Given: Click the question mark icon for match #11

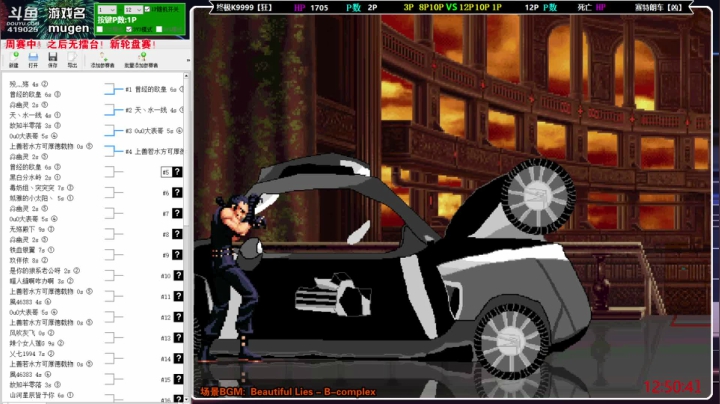Looking at the screenshot, I should click(x=177, y=296).
